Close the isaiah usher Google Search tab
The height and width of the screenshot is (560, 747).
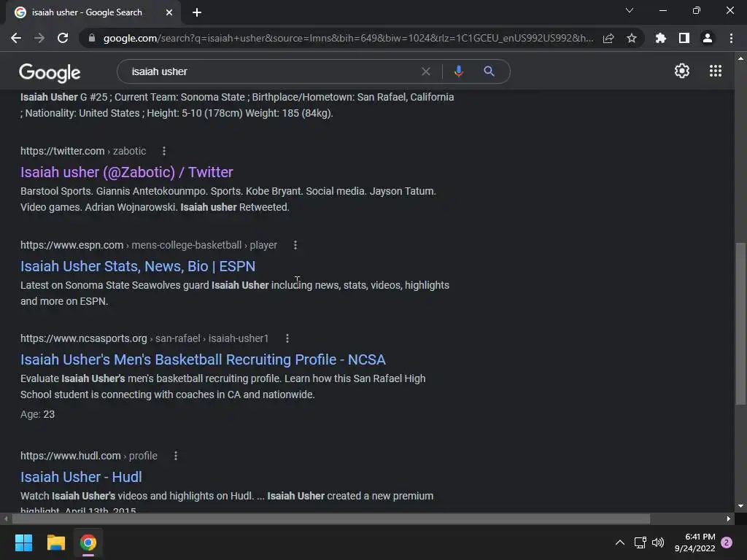pyautogui.click(x=169, y=13)
